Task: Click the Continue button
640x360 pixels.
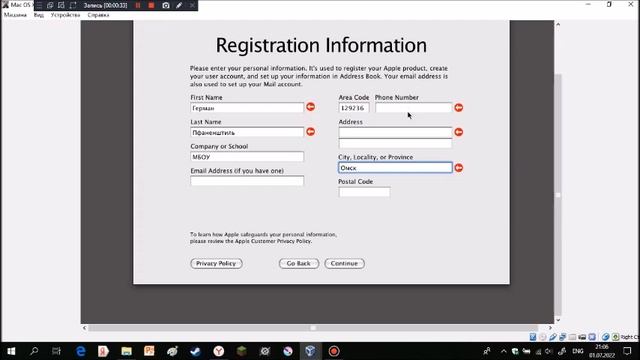Action: pos(344,264)
